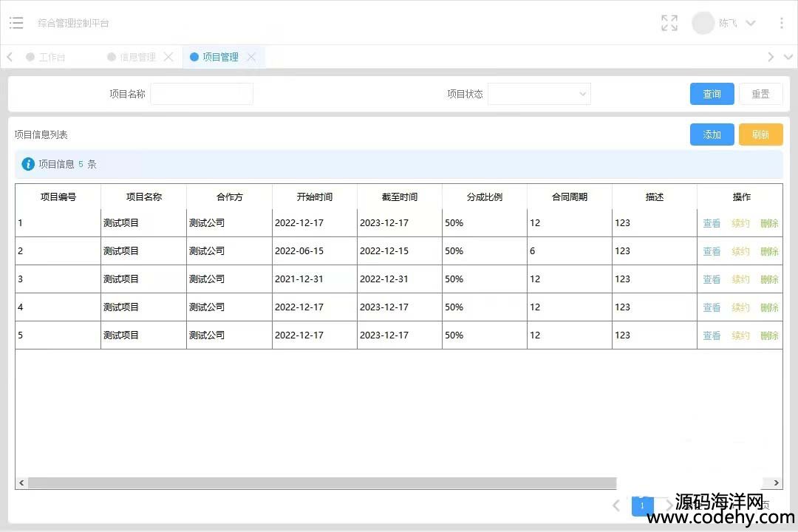
Task: Click the blue info icon beside 项目信息
Action: 28,164
